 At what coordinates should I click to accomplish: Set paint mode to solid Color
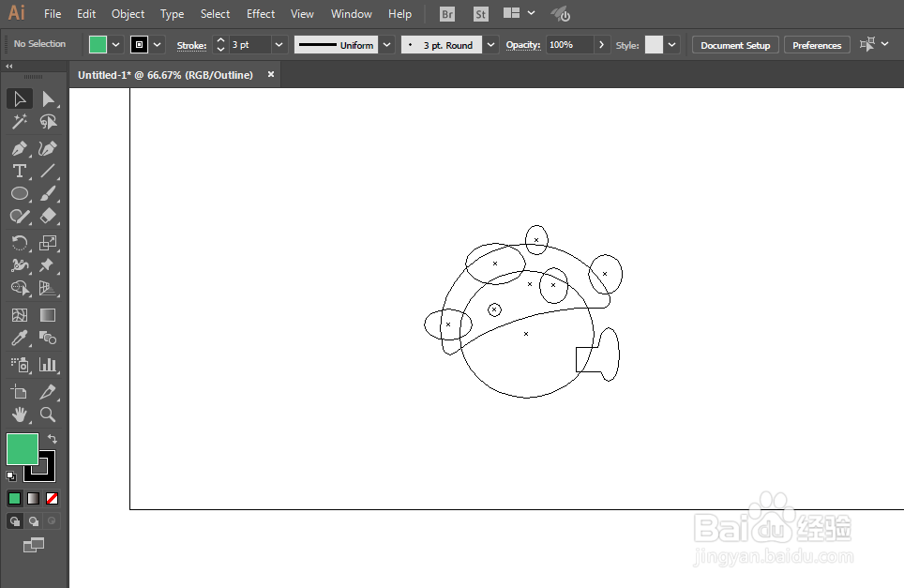pos(14,498)
